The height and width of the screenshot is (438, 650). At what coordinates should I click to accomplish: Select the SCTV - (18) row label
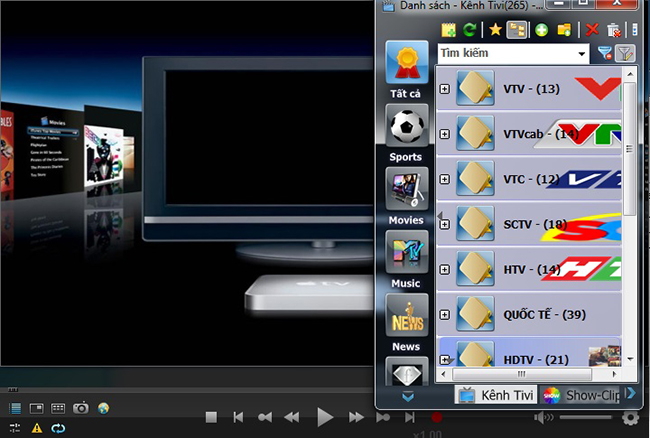point(535,224)
